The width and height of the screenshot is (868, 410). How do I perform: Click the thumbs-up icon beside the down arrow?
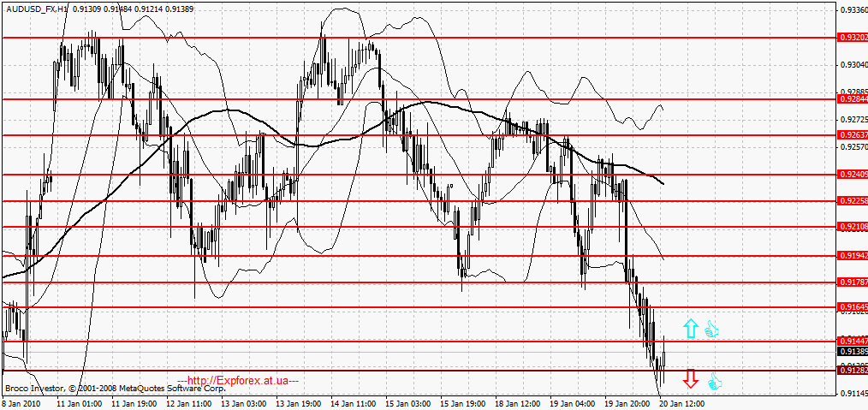point(716,381)
